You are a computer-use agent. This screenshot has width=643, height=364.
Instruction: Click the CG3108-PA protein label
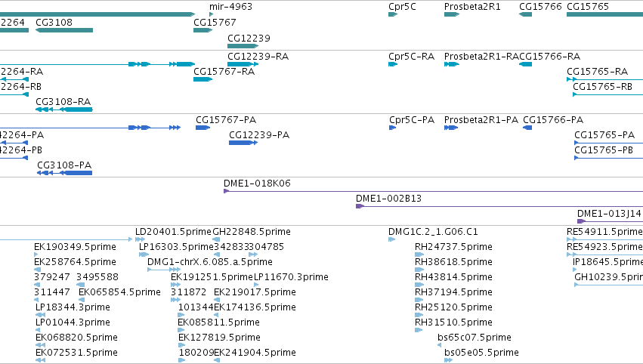64,165
